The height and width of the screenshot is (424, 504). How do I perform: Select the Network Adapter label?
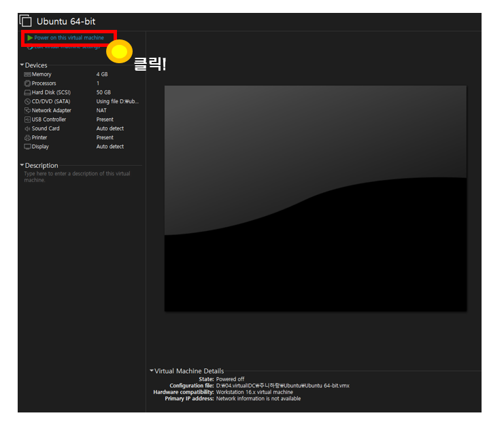(x=52, y=111)
